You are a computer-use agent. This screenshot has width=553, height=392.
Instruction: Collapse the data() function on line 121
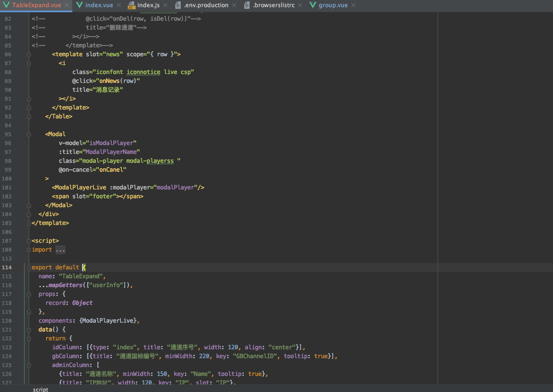29,330
